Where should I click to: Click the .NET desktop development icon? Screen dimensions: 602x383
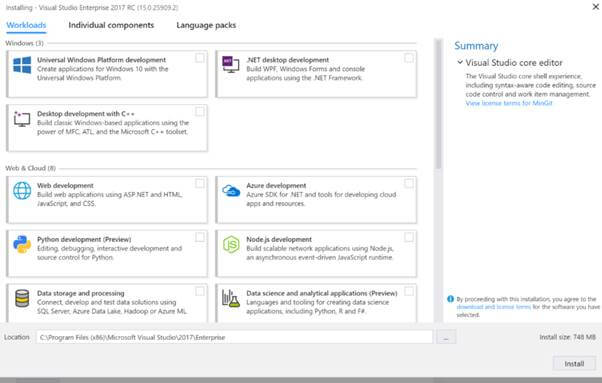pos(231,64)
